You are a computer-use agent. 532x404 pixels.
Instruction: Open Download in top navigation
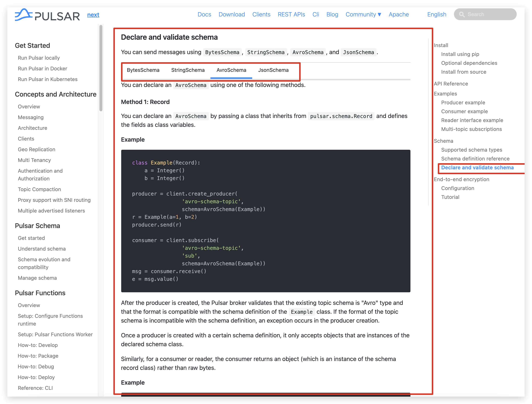click(232, 14)
